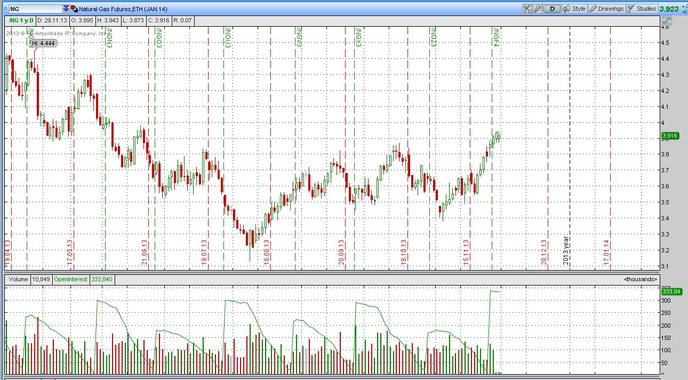
Task: Click the wrench settings icon
Action: [538, 9]
